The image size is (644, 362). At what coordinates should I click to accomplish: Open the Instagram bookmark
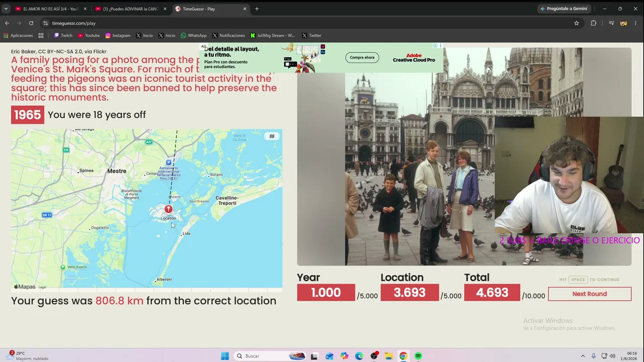pos(118,36)
